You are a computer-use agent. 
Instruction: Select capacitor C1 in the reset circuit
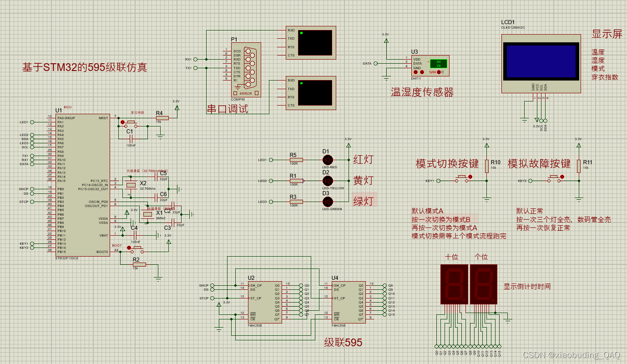pos(131,138)
